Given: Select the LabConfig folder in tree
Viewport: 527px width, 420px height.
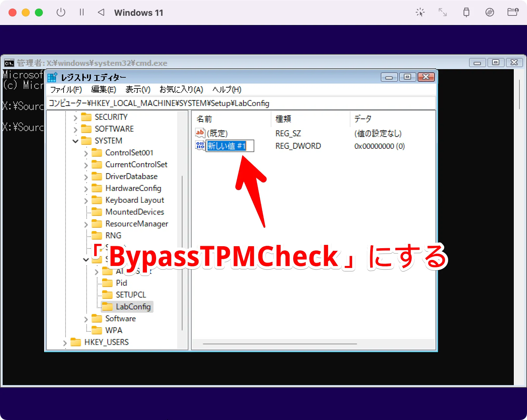Looking at the screenshot, I should [133, 307].
